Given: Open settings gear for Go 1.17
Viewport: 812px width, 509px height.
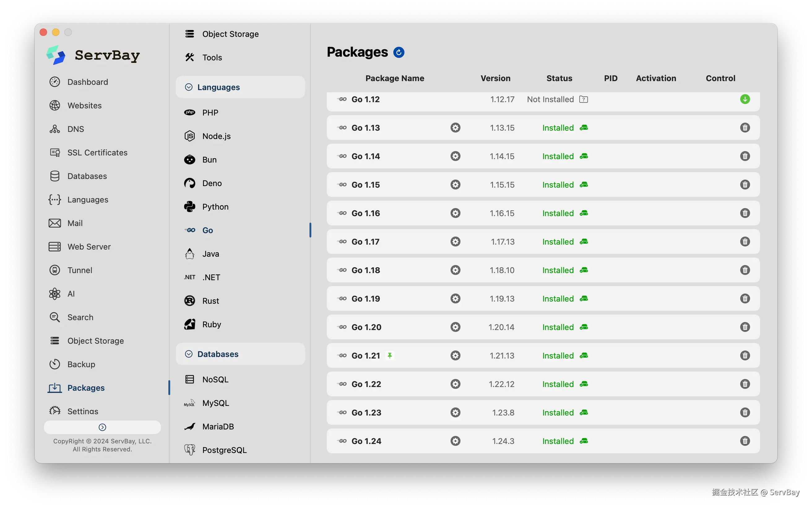Looking at the screenshot, I should [455, 242].
